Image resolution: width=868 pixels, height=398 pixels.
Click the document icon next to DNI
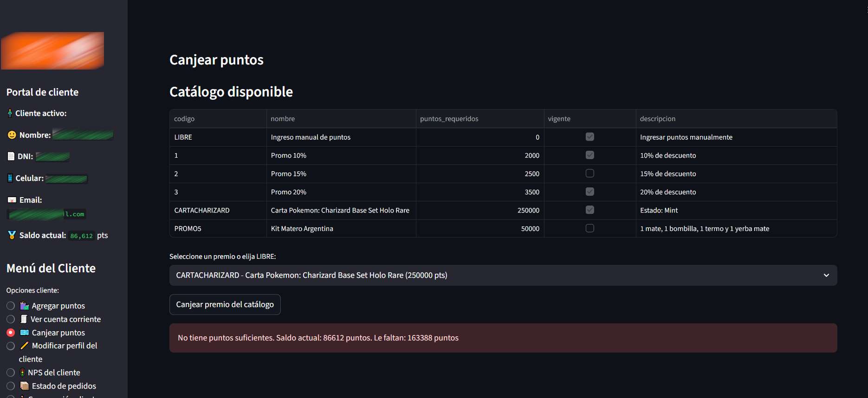[11, 156]
